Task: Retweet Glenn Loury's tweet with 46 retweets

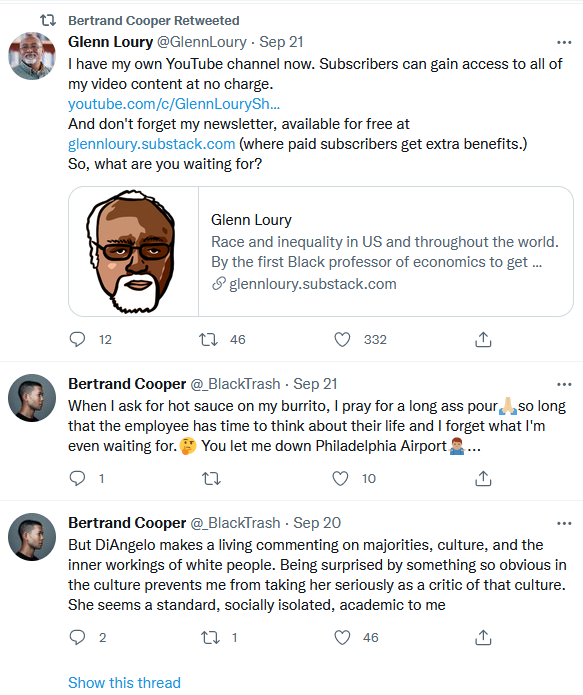Action: coord(208,340)
